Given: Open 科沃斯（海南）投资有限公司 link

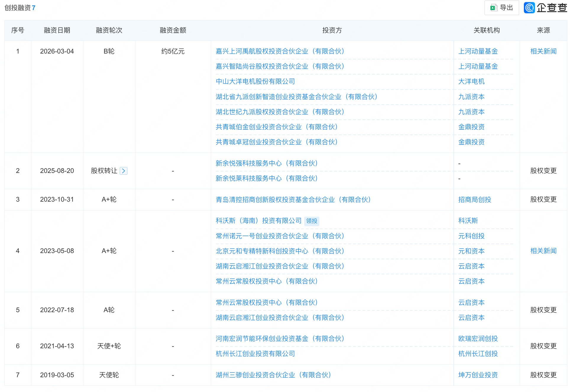Looking at the screenshot, I should [x=259, y=221].
